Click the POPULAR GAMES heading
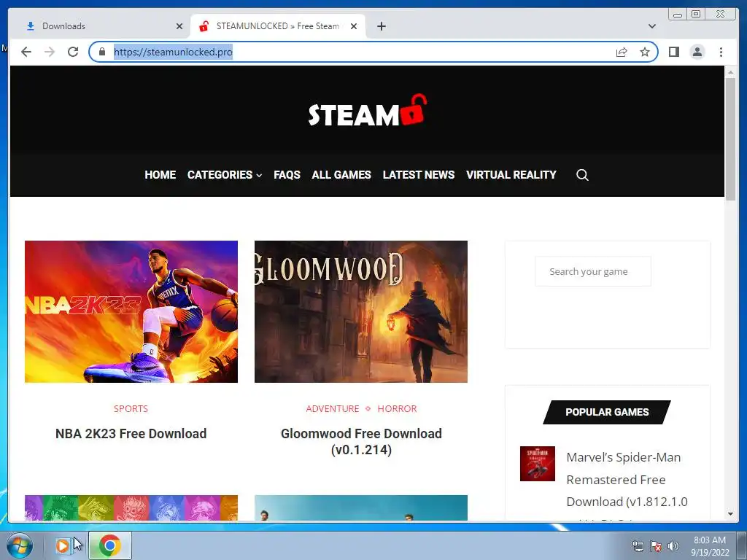 pyautogui.click(x=607, y=412)
